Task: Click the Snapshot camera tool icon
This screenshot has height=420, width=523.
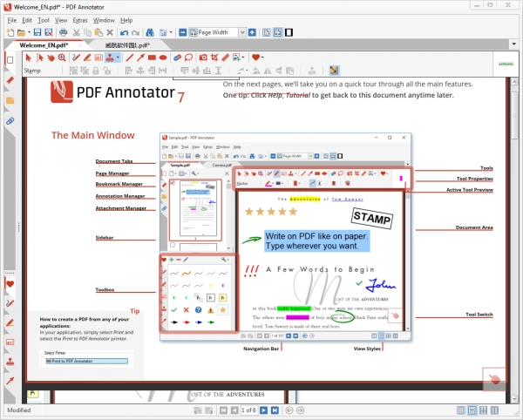Action: [x=203, y=58]
